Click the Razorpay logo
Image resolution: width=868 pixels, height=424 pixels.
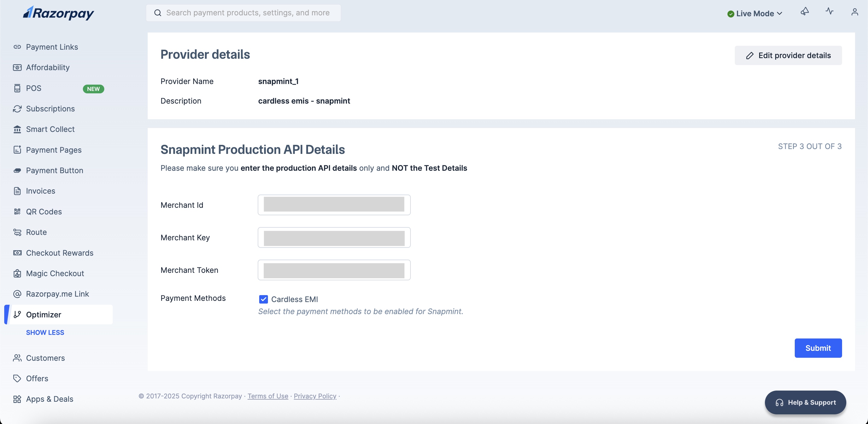[58, 13]
